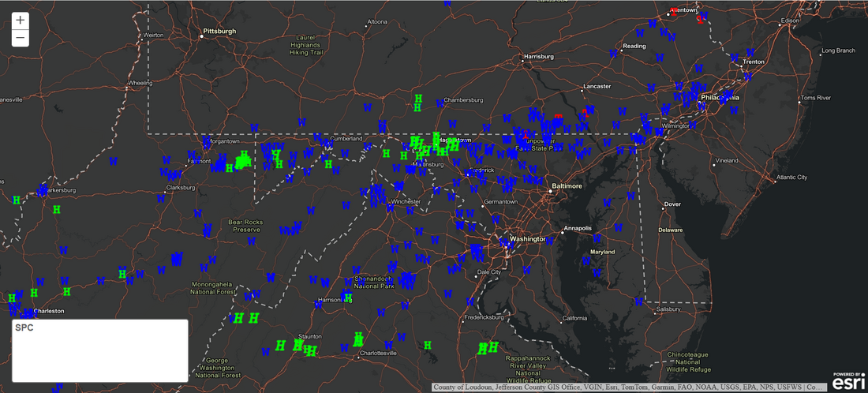Click the Clarksburg city label
This screenshot has height=393, width=868.
pos(181,187)
